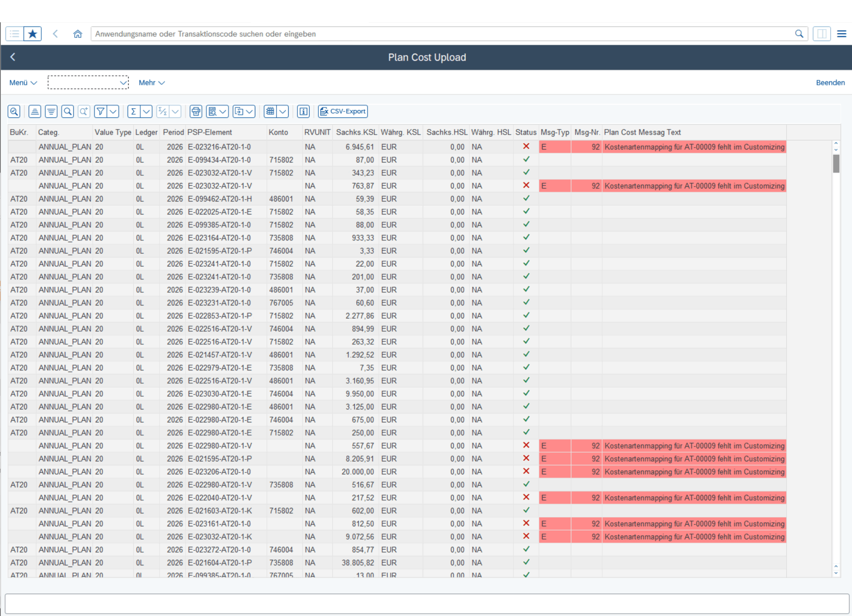Click the CSV-Export button
The image size is (852, 616).
coord(342,111)
